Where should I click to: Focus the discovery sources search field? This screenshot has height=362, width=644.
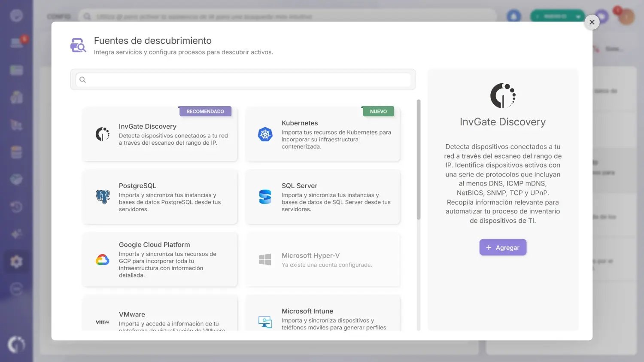click(243, 79)
